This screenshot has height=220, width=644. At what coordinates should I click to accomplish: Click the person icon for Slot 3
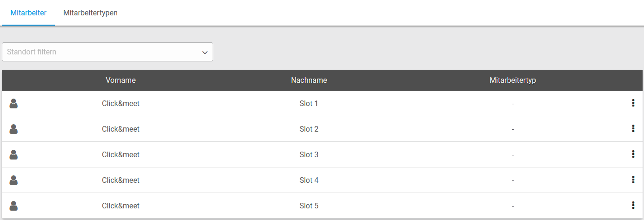click(13, 155)
